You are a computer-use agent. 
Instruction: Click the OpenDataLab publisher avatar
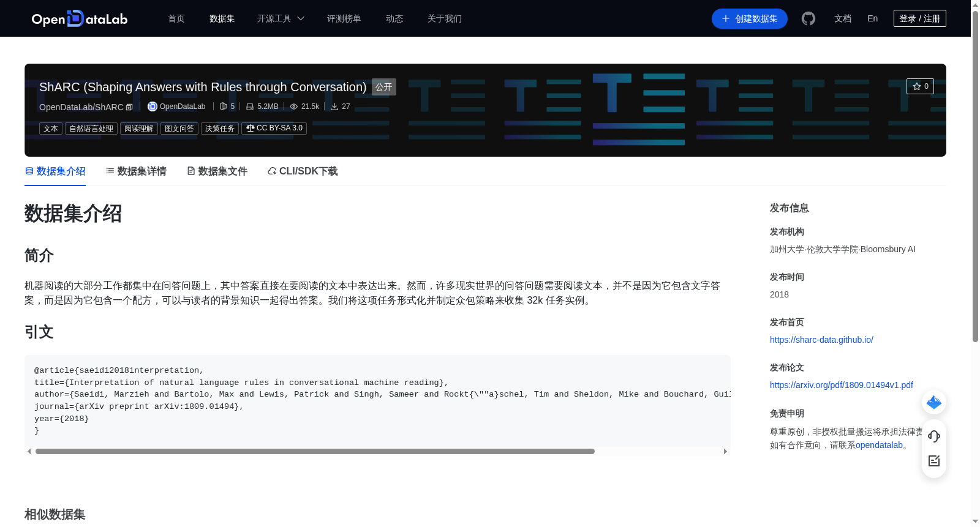click(x=153, y=107)
